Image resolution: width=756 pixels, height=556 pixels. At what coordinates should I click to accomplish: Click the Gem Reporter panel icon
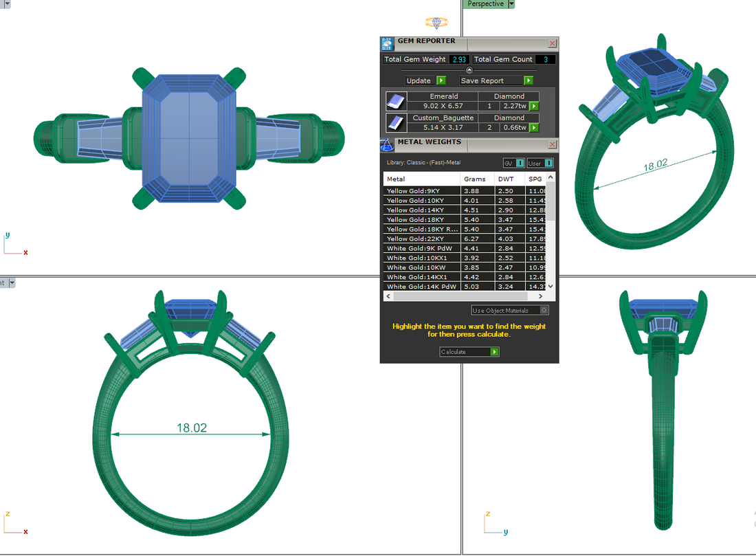387,43
